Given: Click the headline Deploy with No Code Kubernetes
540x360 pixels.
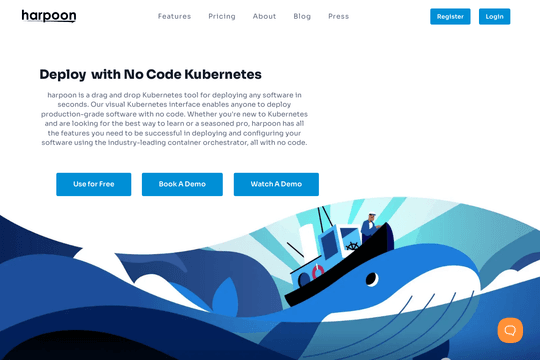Looking at the screenshot, I should point(150,74).
